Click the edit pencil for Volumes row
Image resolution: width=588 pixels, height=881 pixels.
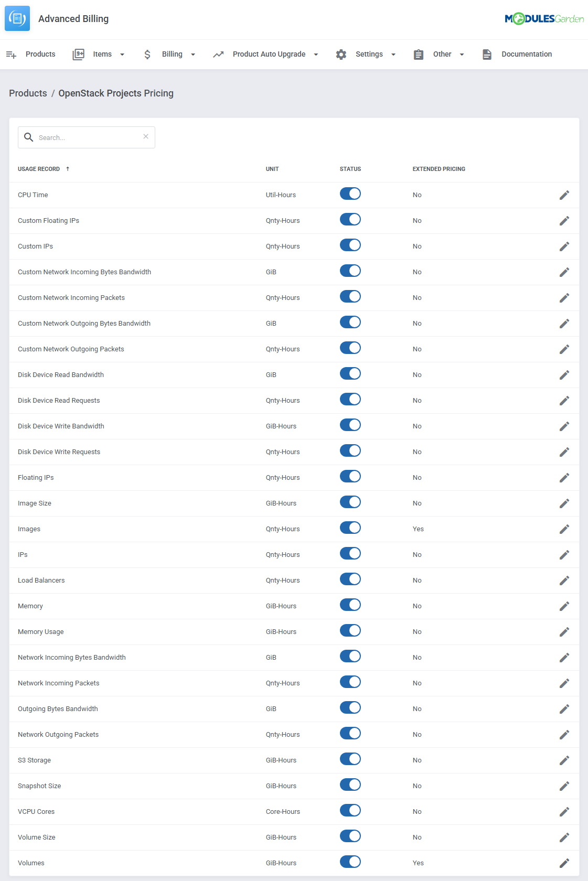click(x=564, y=863)
